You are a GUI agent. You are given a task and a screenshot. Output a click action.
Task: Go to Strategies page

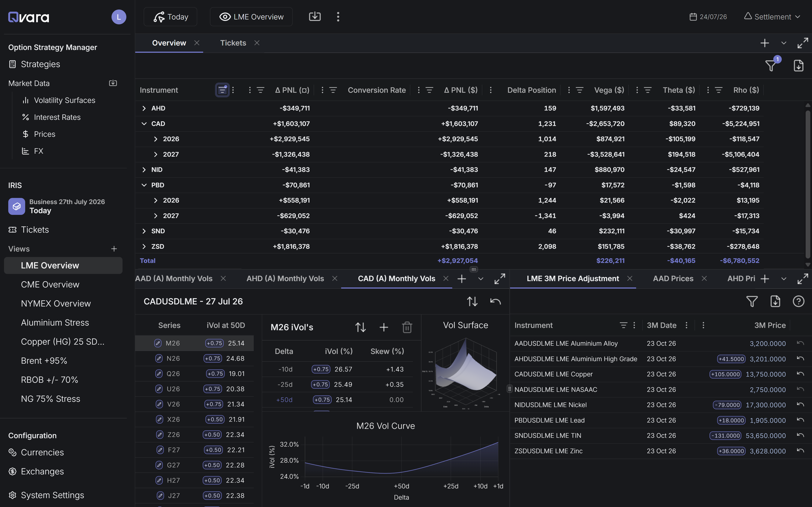click(40, 64)
